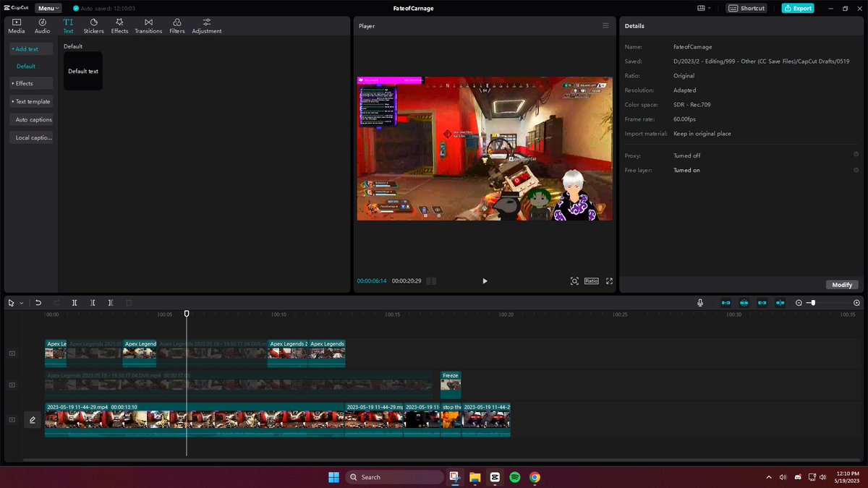The width and height of the screenshot is (868, 488).
Task: Zoom out the timeline
Action: 799,303
